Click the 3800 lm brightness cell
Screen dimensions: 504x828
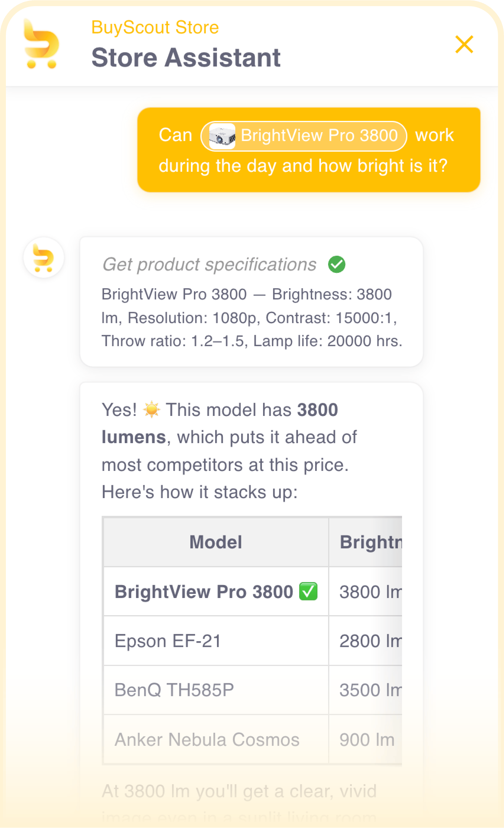[x=366, y=592]
